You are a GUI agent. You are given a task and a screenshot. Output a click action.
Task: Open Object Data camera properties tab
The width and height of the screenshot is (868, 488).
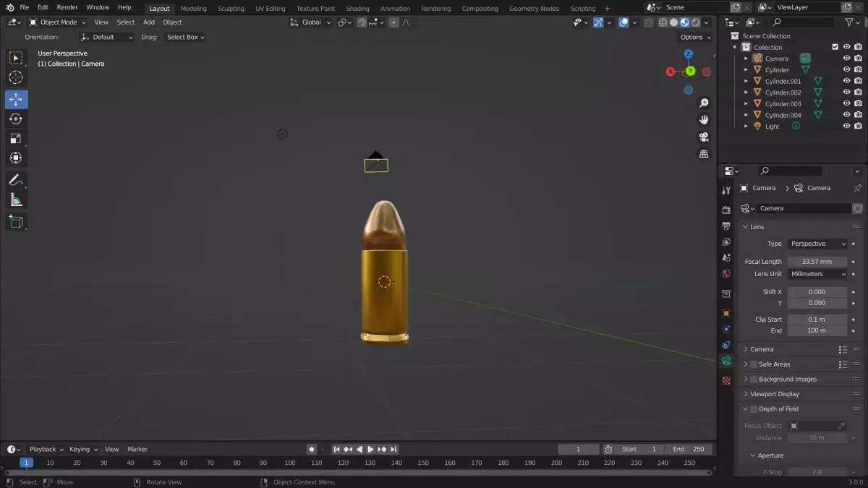726,361
